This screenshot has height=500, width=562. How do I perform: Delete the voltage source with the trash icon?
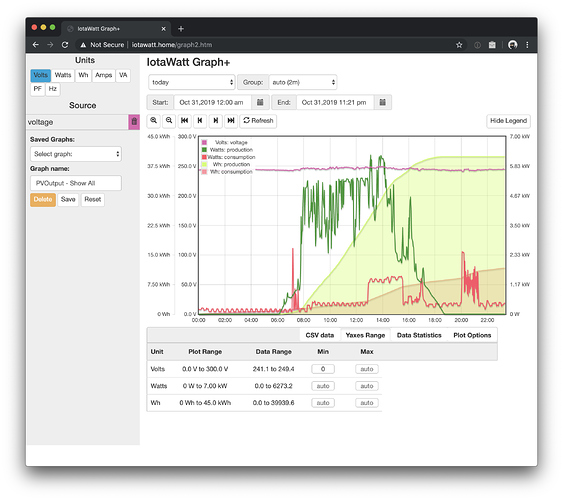point(134,122)
